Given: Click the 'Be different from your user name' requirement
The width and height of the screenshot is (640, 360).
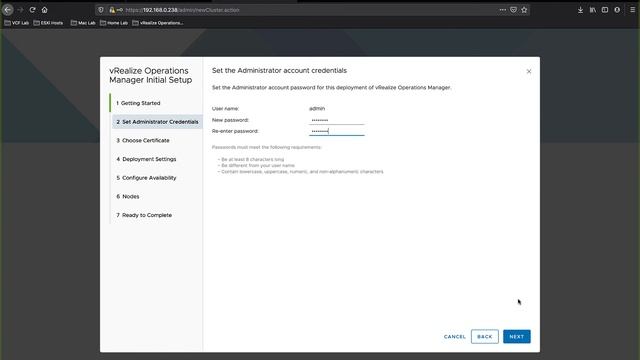Looking at the screenshot, I should 258,166.
